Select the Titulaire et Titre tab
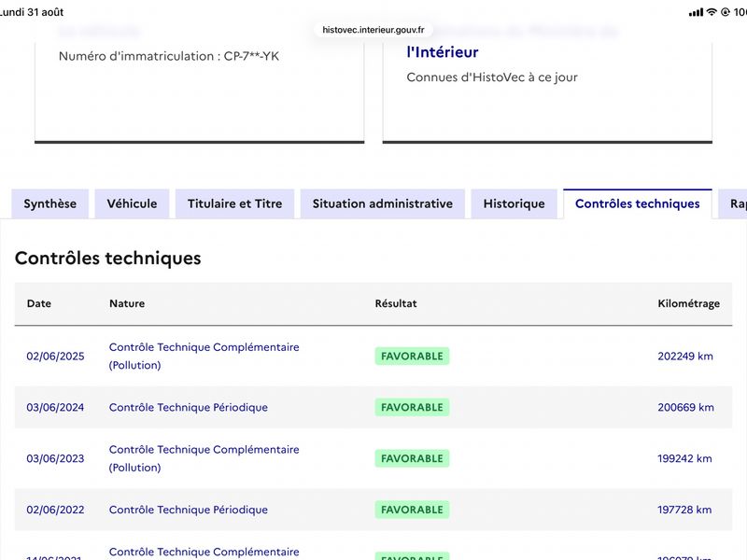This screenshot has height=560, width=747. pyautogui.click(x=235, y=203)
